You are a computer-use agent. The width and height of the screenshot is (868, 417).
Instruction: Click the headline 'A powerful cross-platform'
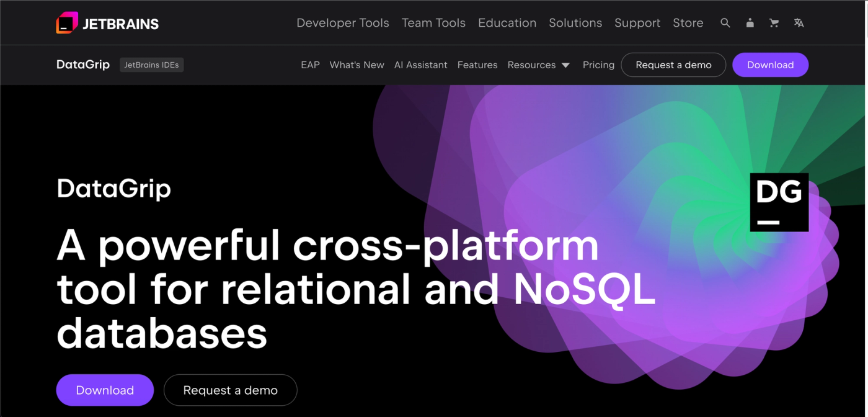click(328, 244)
